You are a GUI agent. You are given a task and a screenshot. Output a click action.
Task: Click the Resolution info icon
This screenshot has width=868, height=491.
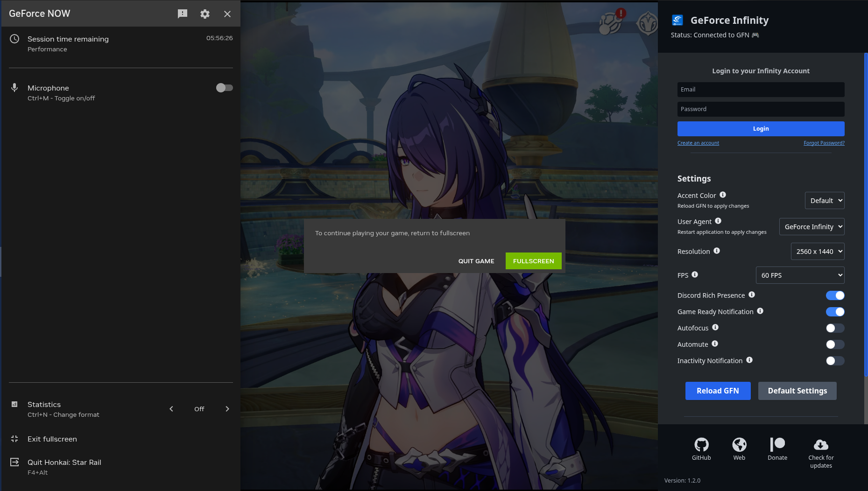[x=717, y=251]
